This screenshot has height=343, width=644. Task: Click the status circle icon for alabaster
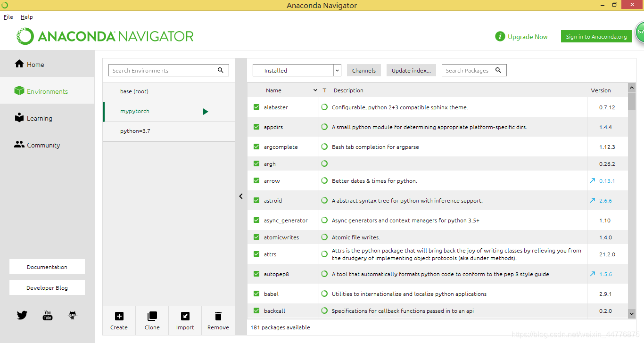324,107
